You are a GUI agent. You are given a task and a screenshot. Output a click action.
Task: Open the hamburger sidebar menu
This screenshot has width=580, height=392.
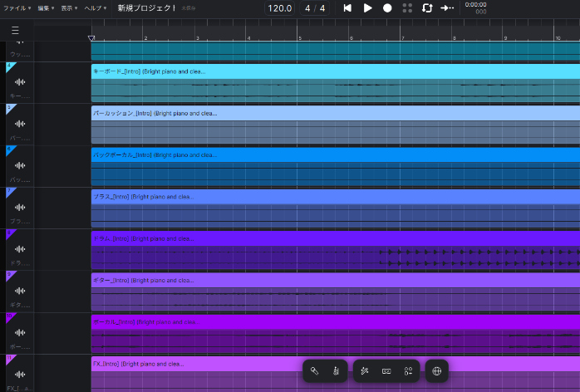click(x=15, y=31)
